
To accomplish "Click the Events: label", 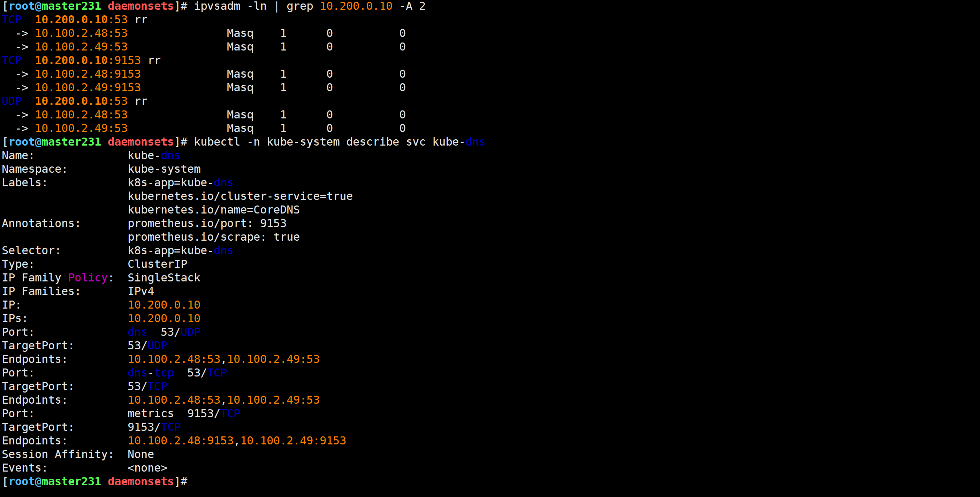I will (24, 468).
